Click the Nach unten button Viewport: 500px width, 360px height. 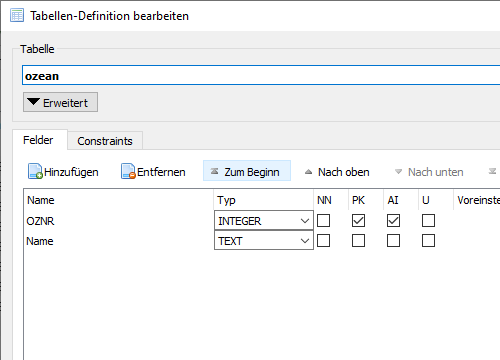429,172
